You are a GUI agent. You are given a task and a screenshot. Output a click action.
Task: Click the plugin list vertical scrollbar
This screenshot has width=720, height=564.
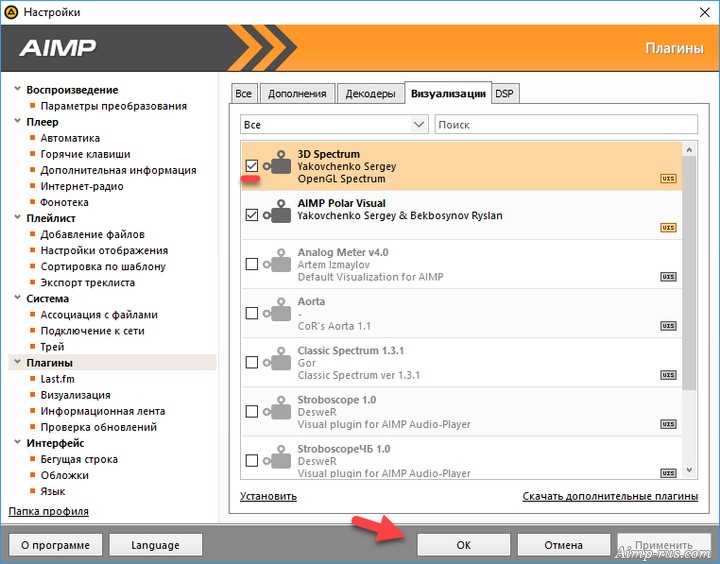(689, 300)
